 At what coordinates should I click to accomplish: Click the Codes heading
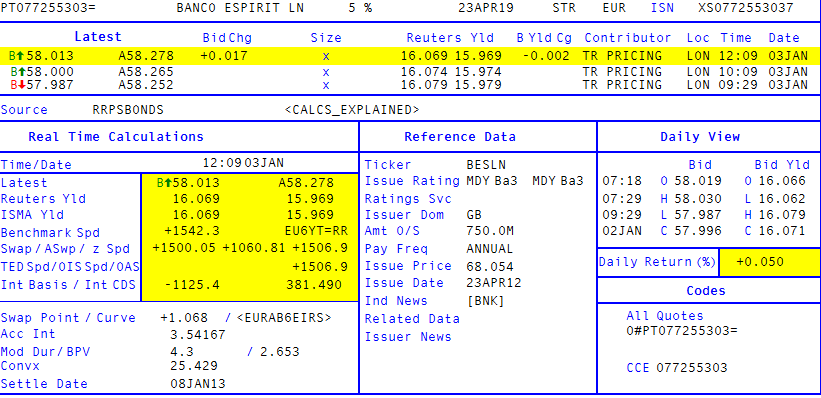(706, 291)
